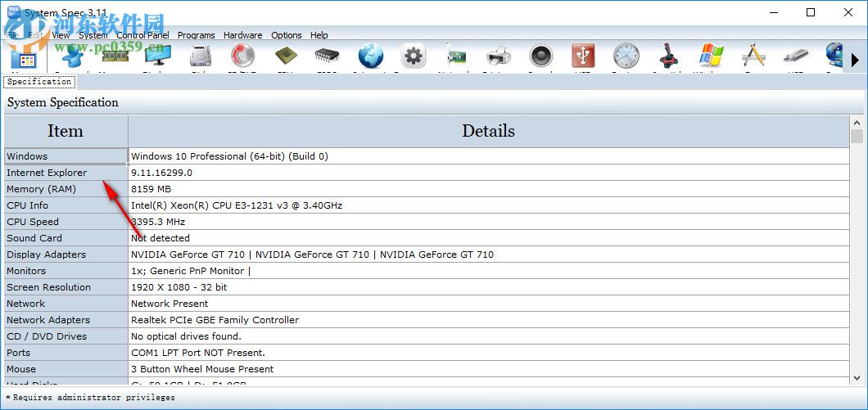868x410 pixels.
Task: Click the 'Generic PnP Monitor' details cell
Action: (489, 271)
